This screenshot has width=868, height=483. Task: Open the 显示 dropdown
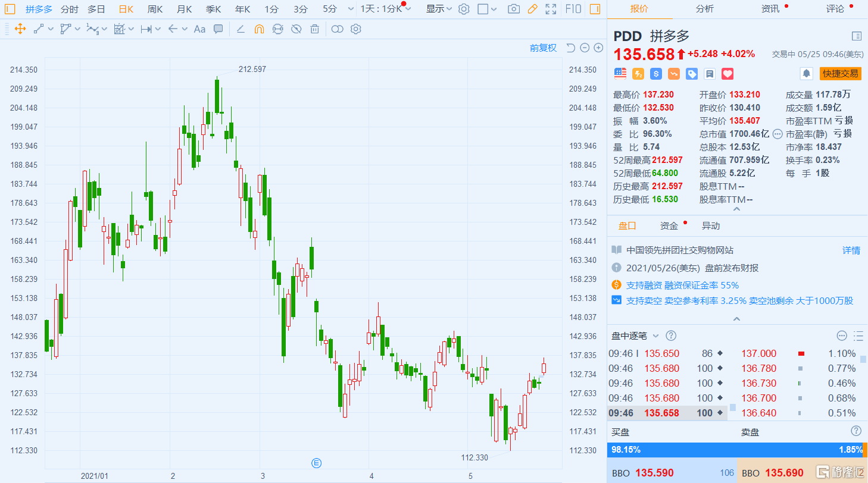click(439, 9)
